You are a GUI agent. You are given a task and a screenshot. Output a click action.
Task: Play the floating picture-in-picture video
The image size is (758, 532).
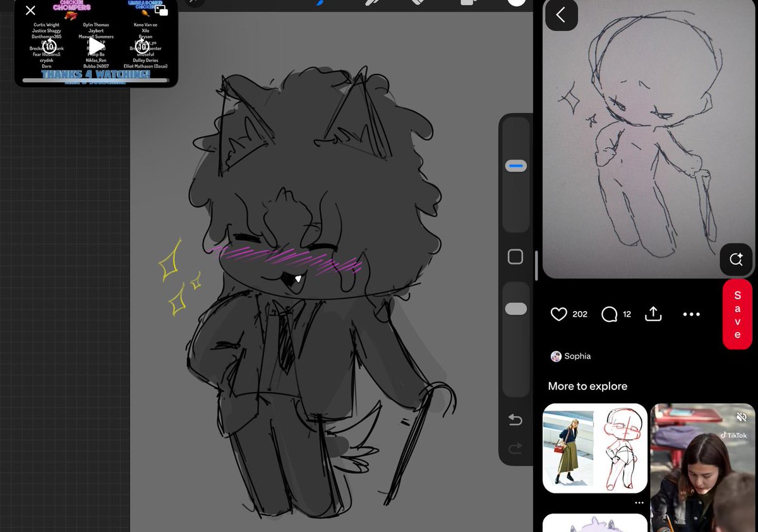96,46
